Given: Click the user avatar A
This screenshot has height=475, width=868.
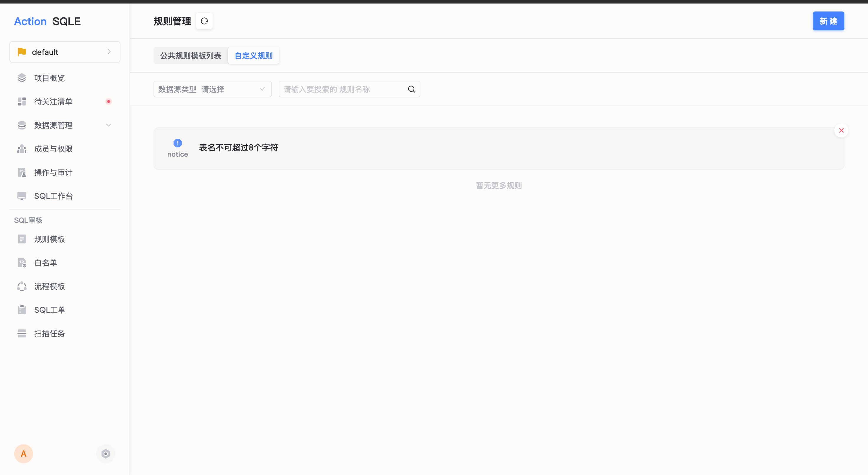Looking at the screenshot, I should pos(24,454).
